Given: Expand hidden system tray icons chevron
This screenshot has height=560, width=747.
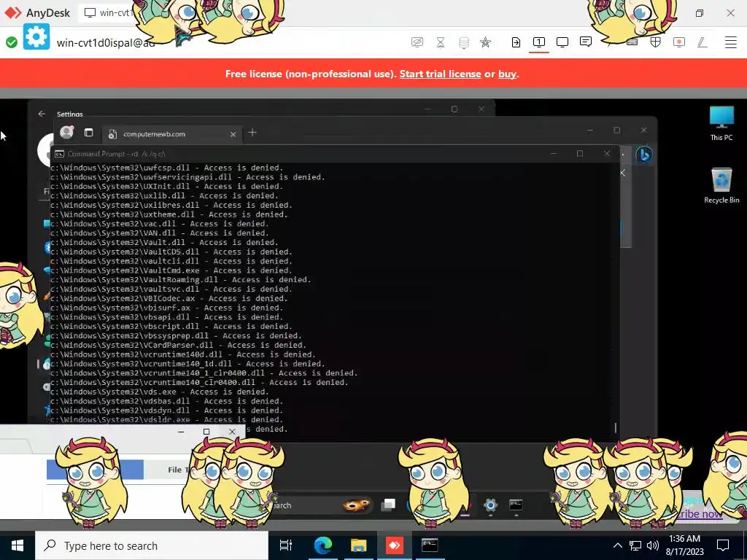Looking at the screenshot, I should tap(617, 545).
